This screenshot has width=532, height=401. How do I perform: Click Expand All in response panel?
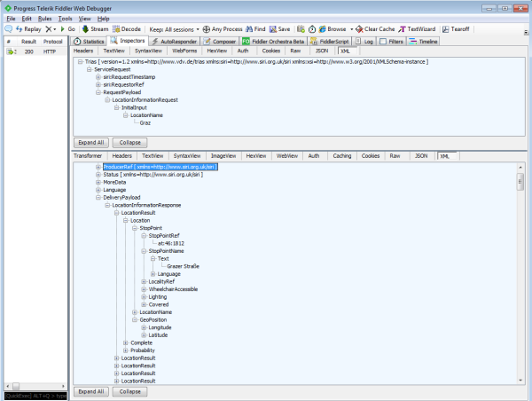(x=91, y=392)
